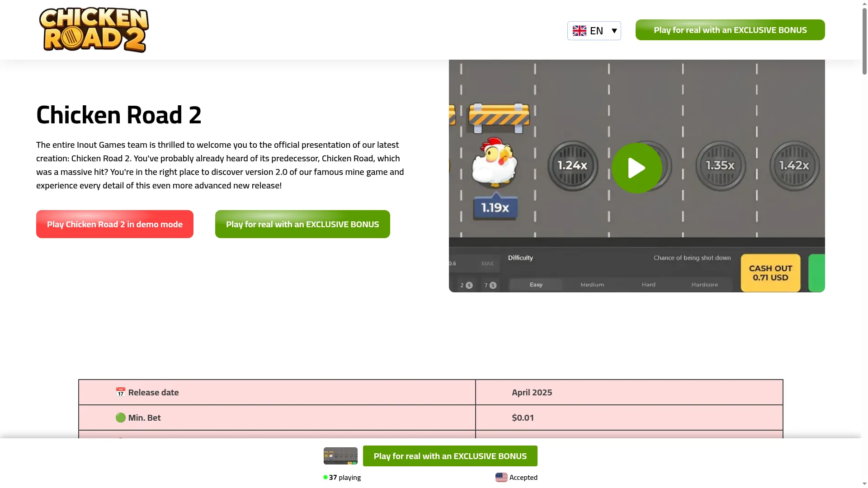Click the green online dot beside 37 playing
868x488 pixels.
click(325, 477)
